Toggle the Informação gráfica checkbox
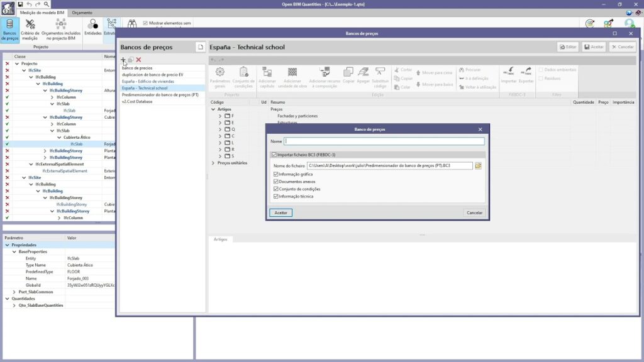 coord(276,174)
